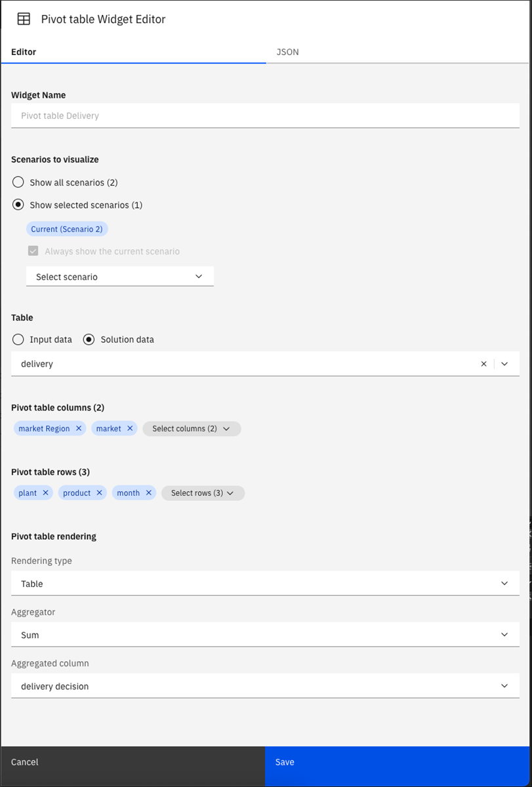Select Show all scenarios radio button
This screenshot has width=532, height=787.
coord(18,182)
